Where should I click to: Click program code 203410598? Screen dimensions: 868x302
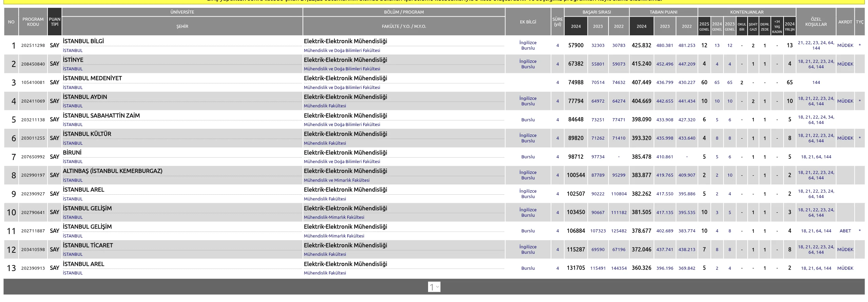tap(33, 249)
